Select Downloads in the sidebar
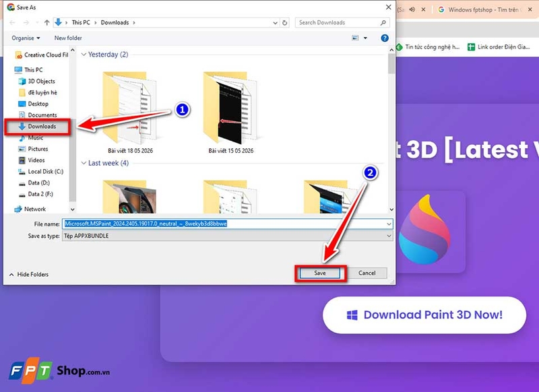Image resolution: width=539 pixels, height=392 pixels. click(x=38, y=127)
